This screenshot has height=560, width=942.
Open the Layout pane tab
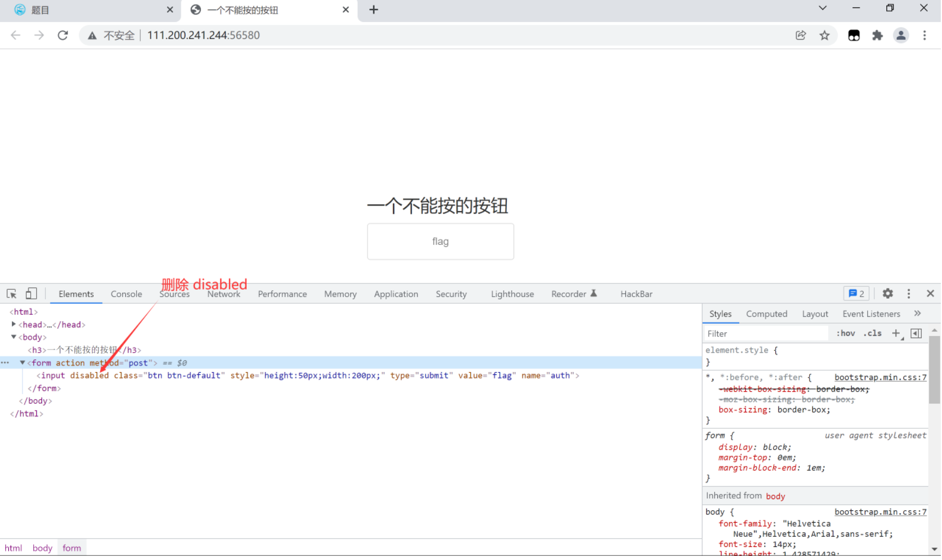point(815,314)
